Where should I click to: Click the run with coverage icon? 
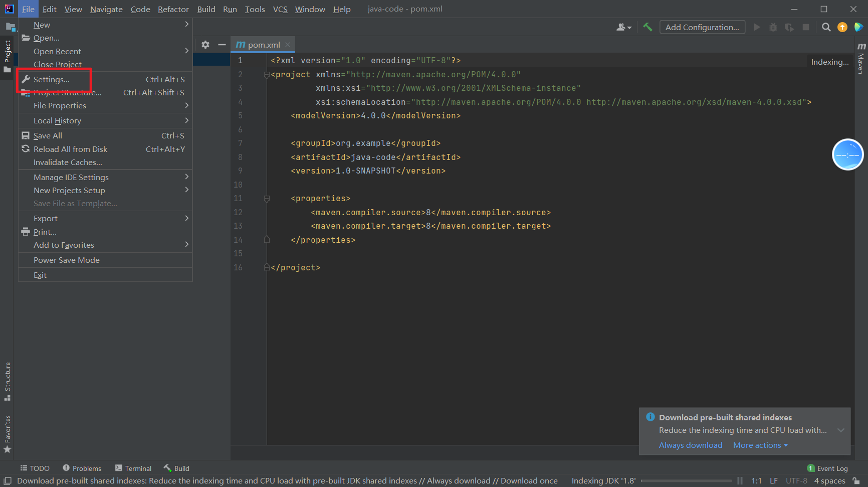789,27
